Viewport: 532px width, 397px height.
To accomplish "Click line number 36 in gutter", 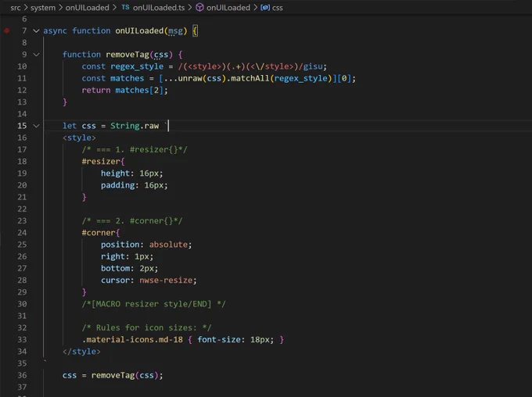I will [22, 375].
